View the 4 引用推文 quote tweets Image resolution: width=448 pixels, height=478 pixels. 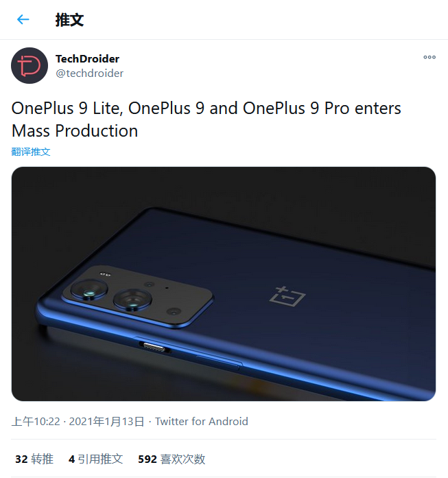95,459
